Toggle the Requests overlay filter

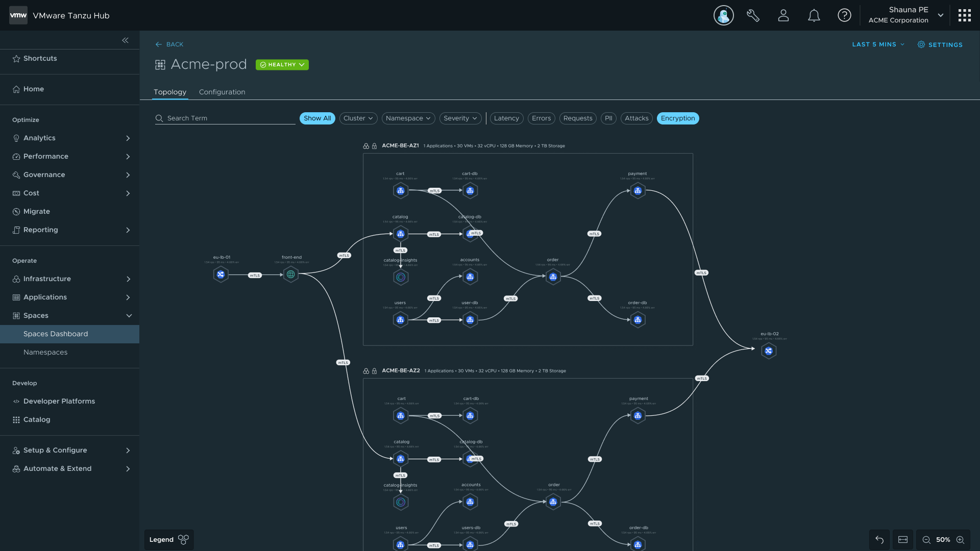(x=578, y=118)
